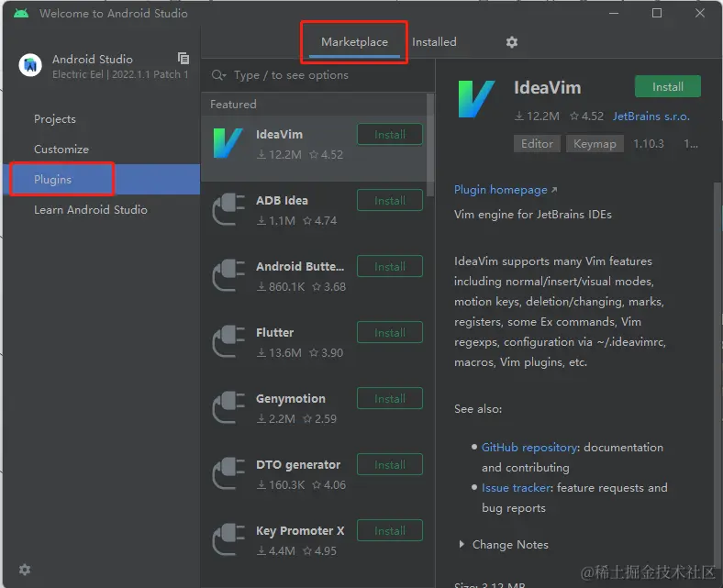Install IdeaVim from the details pane

[668, 87]
